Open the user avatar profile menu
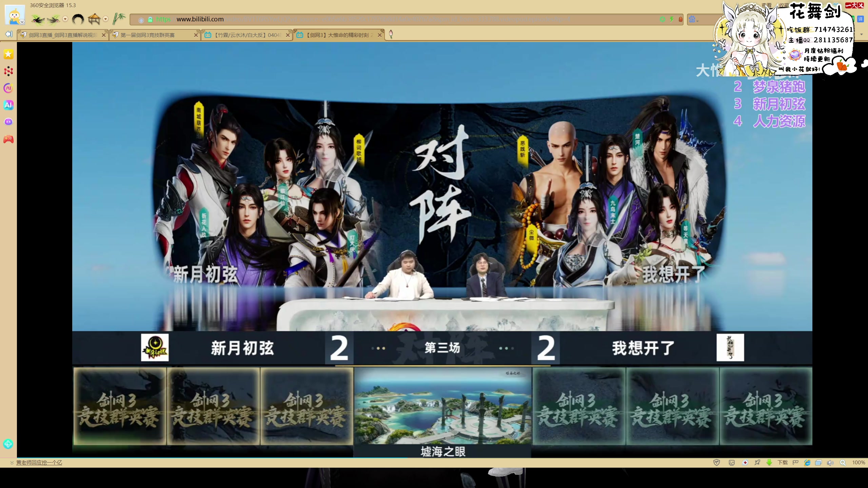Image resolution: width=868 pixels, height=488 pixels. tap(15, 15)
